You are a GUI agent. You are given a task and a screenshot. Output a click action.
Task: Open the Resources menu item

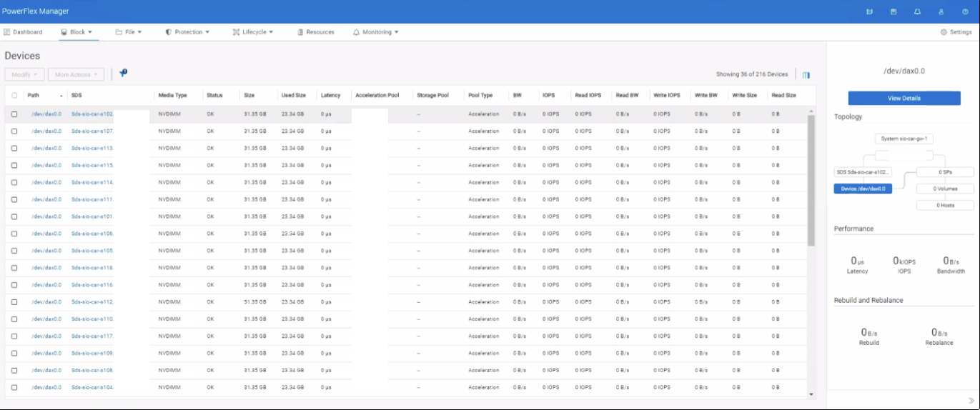coord(315,32)
